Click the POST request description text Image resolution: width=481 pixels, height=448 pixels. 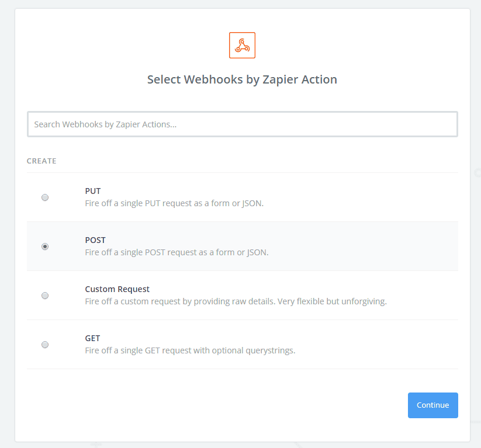click(175, 252)
